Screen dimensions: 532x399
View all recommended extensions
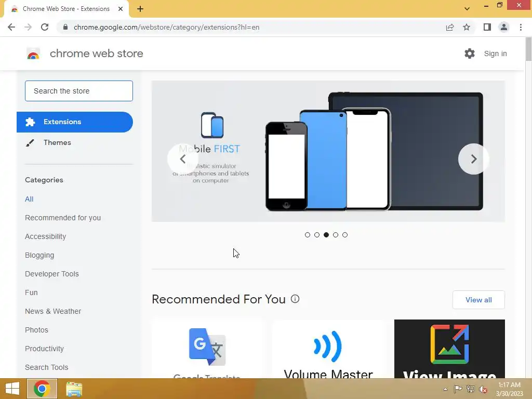coord(478,300)
